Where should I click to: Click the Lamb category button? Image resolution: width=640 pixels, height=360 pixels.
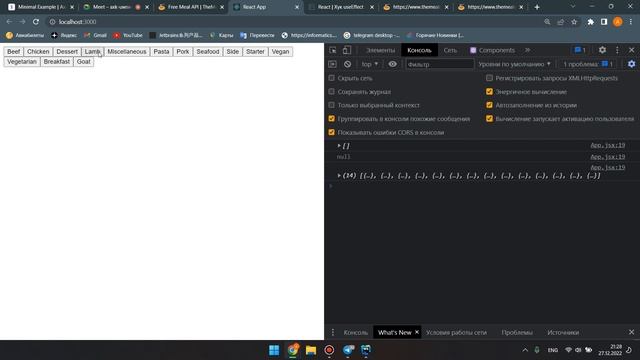(x=93, y=51)
